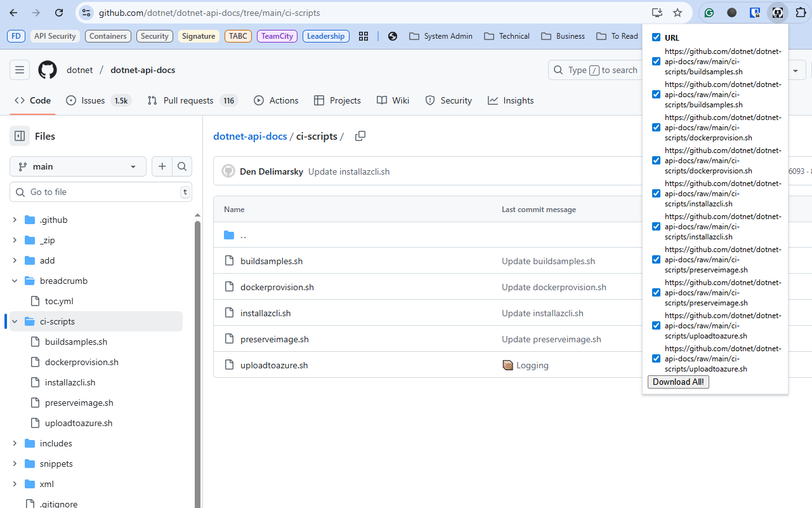
Task: Open dockerprovision.sh in the file table
Action: (277, 287)
